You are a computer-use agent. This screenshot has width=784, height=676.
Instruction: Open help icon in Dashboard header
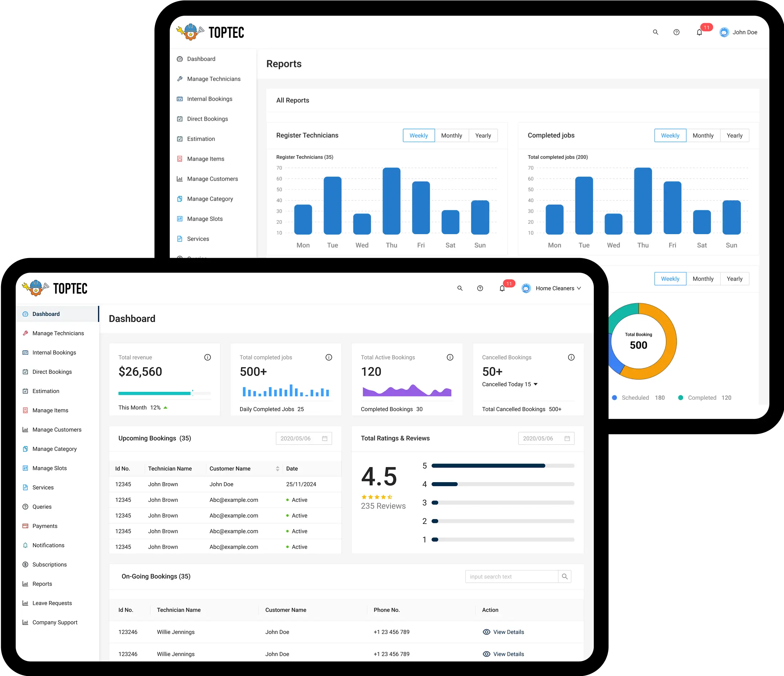[480, 288]
